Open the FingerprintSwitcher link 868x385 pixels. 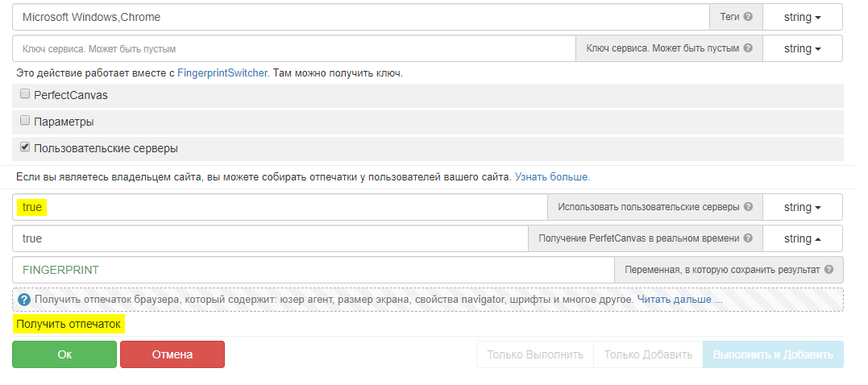222,73
